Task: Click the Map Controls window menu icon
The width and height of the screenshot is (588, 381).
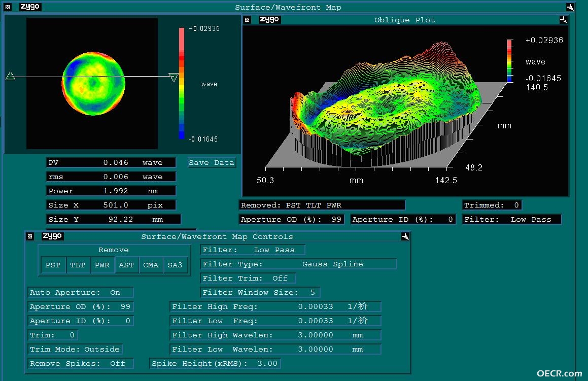Action: click(x=30, y=236)
